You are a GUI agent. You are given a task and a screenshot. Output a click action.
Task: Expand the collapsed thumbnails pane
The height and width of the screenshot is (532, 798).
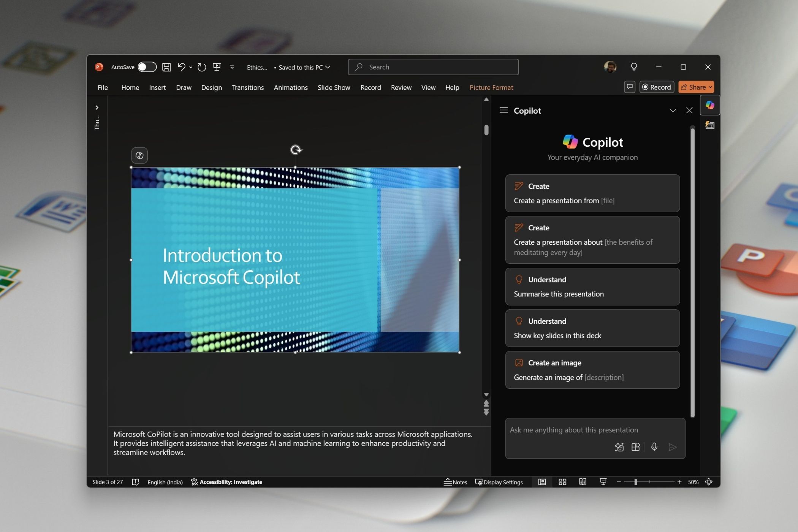97,108
